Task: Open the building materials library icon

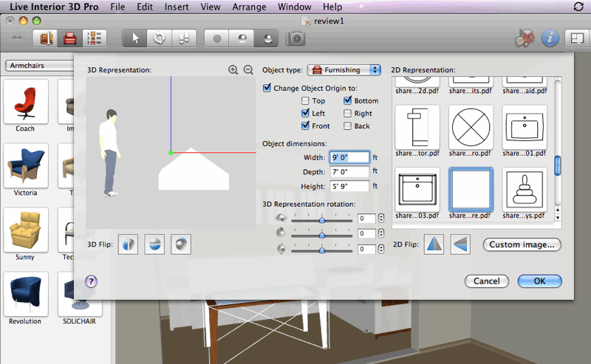Action: click(x=46, y=38)
